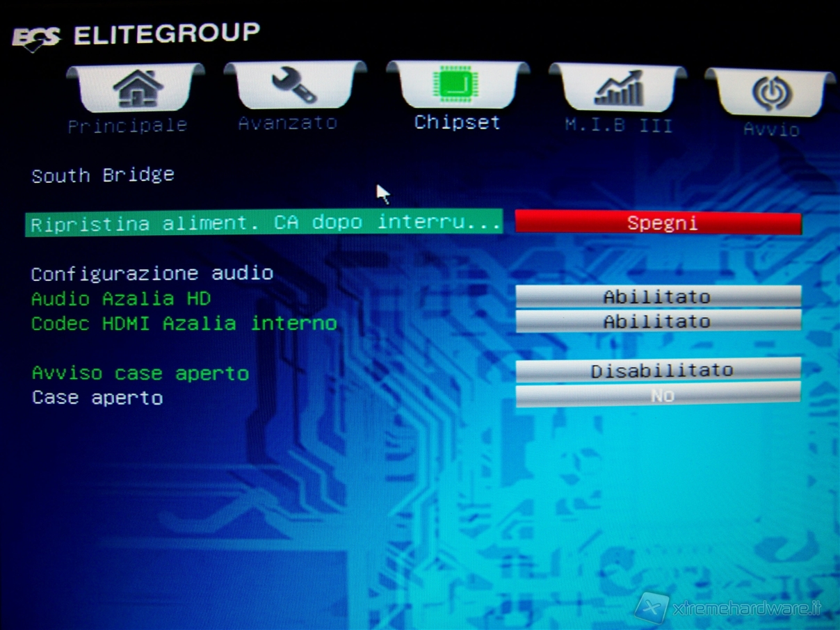Click the South Bridge section heading

click(x=103, y=175)
